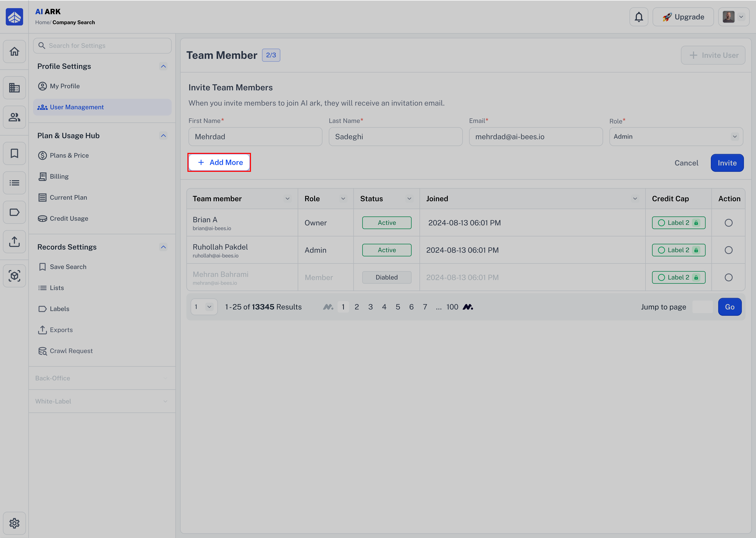Click the Upgrade button

pos(683,17)
